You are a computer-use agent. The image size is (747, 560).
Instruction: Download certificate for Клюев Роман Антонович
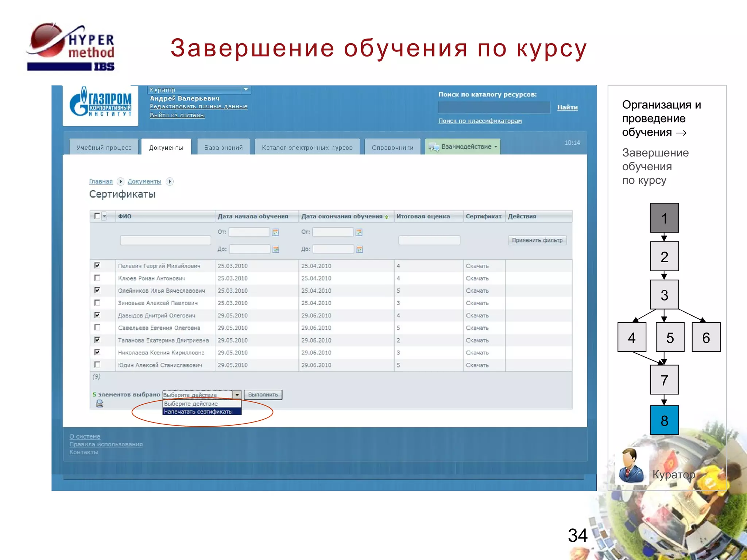(477, 279)
